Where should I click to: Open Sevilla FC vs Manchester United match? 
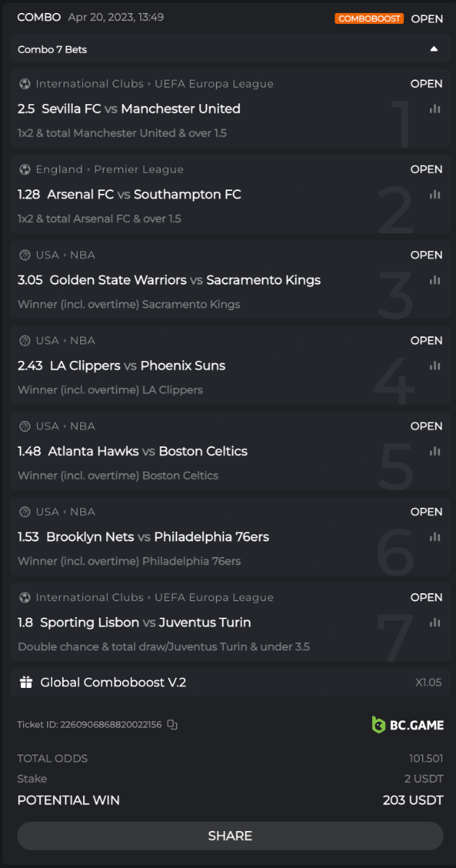coord(141,109)
